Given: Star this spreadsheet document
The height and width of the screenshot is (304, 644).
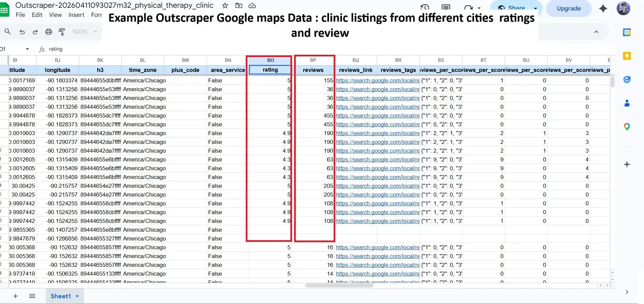Looking at the screenshot, I should click(225, 5).
